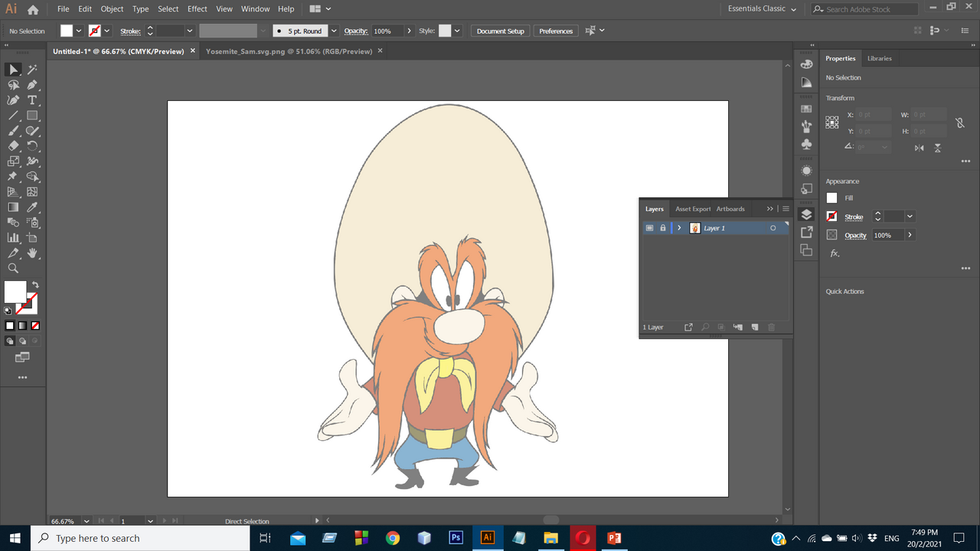Activate the Hand tool
This screenshot has height=551, width=980.
pyautogui.click(x=32, y=253)
